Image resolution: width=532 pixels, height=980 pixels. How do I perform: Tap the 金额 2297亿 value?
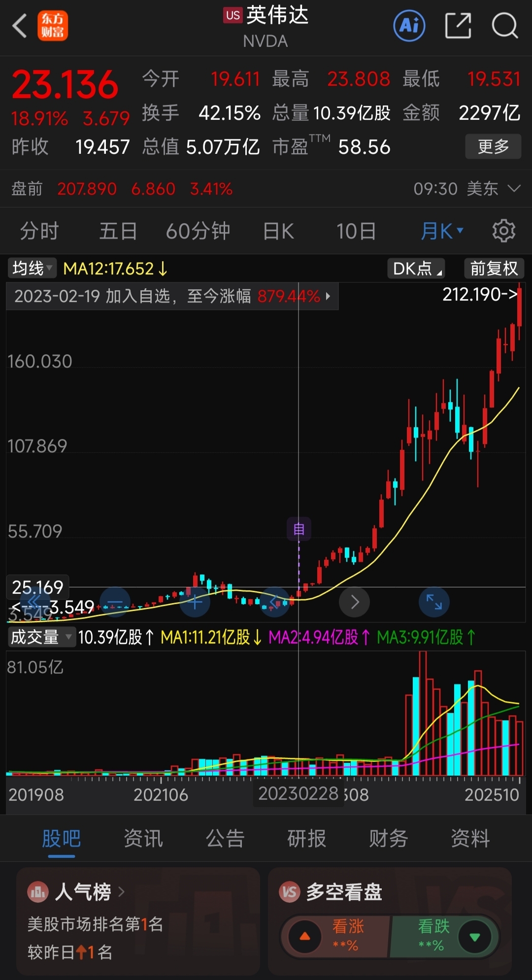point(489,113)
